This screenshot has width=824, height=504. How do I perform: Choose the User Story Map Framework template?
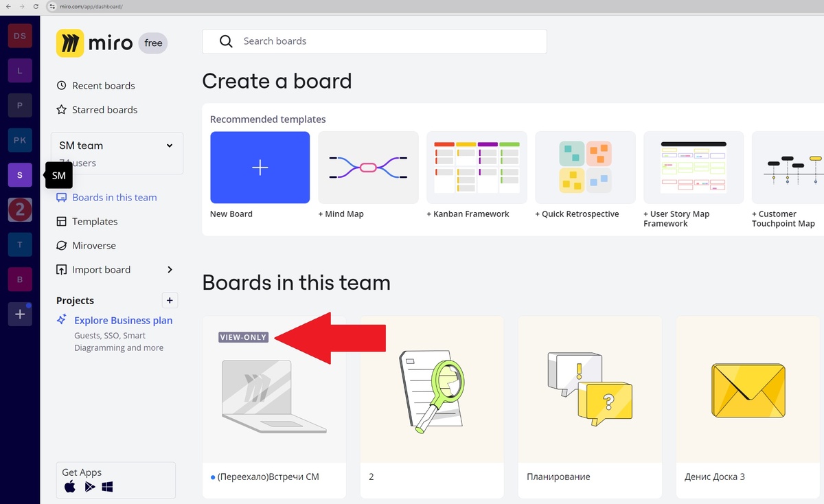pos(694,168)
